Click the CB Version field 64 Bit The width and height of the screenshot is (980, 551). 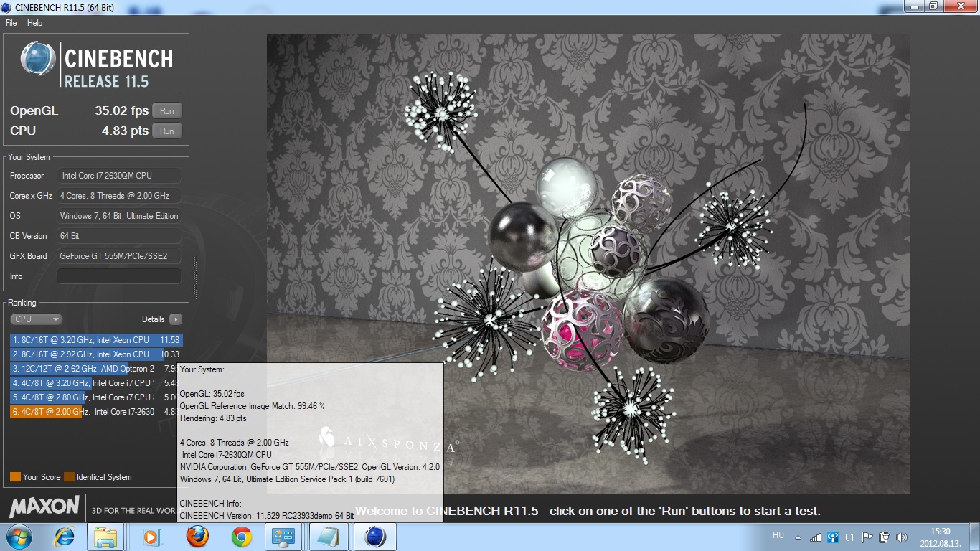pyautogui.click(x=119, y=236)
